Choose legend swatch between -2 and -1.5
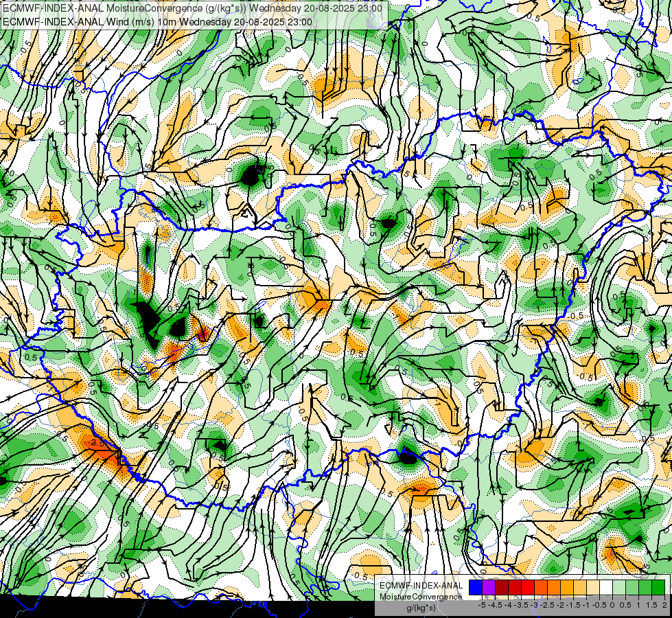 point(567,588)
